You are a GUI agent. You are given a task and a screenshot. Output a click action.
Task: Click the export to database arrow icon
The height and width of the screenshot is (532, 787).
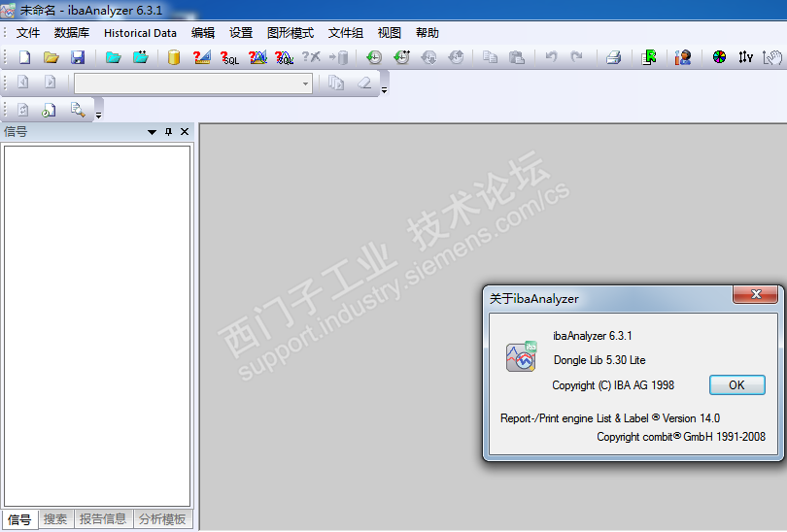339,57
